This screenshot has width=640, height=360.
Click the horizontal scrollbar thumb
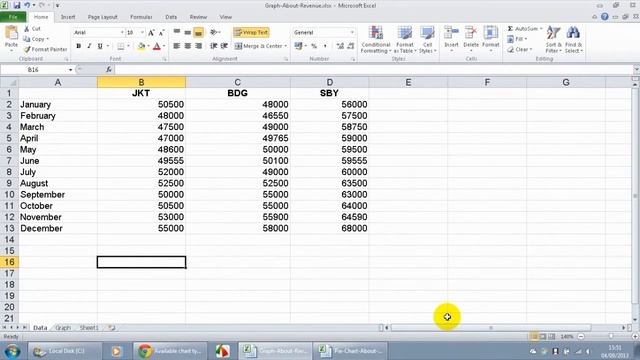(491, 328)
